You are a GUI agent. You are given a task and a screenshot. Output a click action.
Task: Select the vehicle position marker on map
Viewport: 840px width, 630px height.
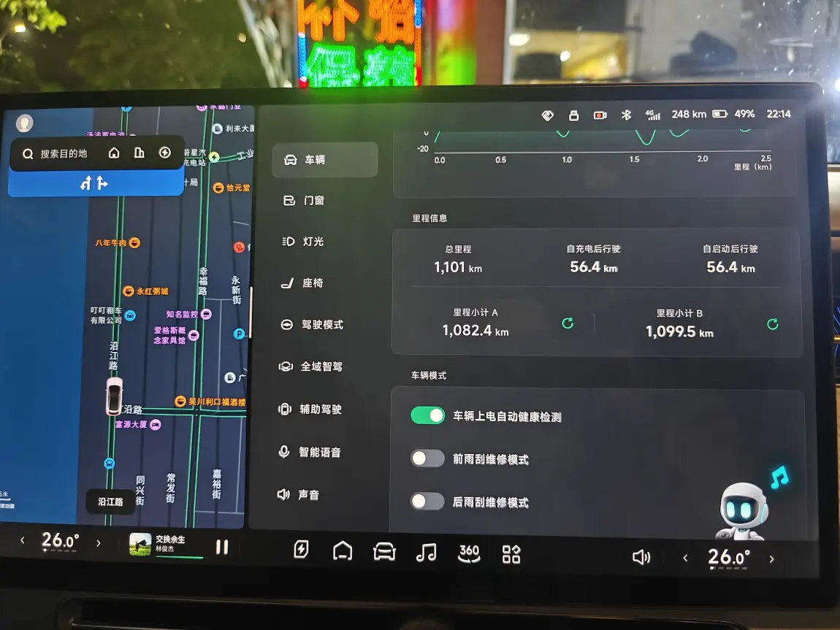tap(114, 396)
